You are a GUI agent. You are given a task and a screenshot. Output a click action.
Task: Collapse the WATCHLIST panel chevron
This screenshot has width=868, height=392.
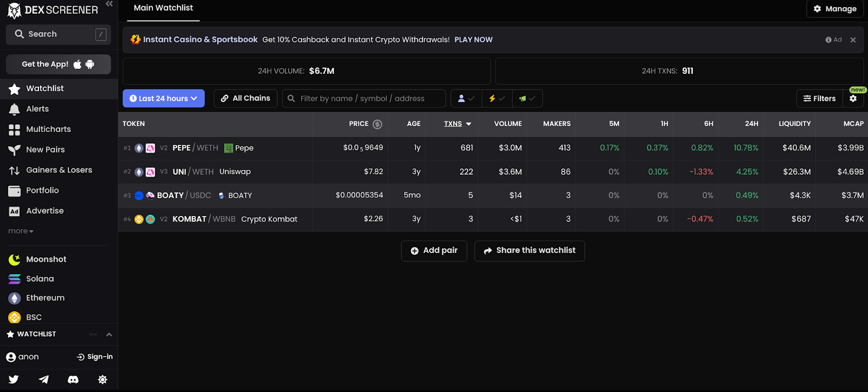109,334
